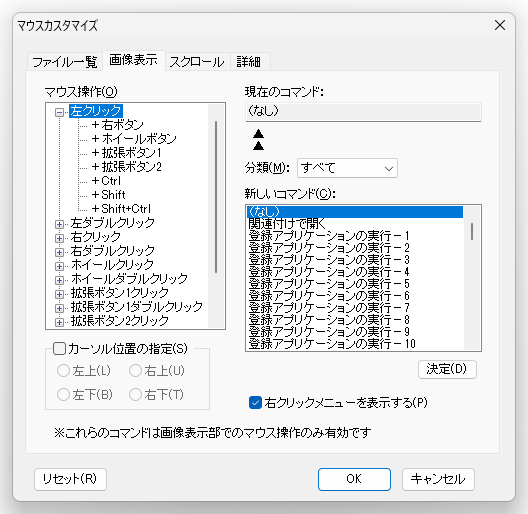Click the 決定(D) button
528x514 pixels.
(x=447, y=369)
